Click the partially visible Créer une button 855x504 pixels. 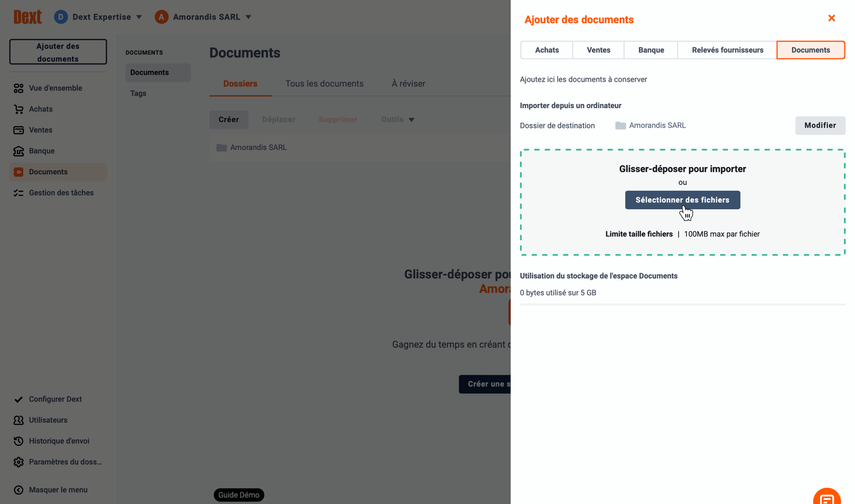[485, 384]
